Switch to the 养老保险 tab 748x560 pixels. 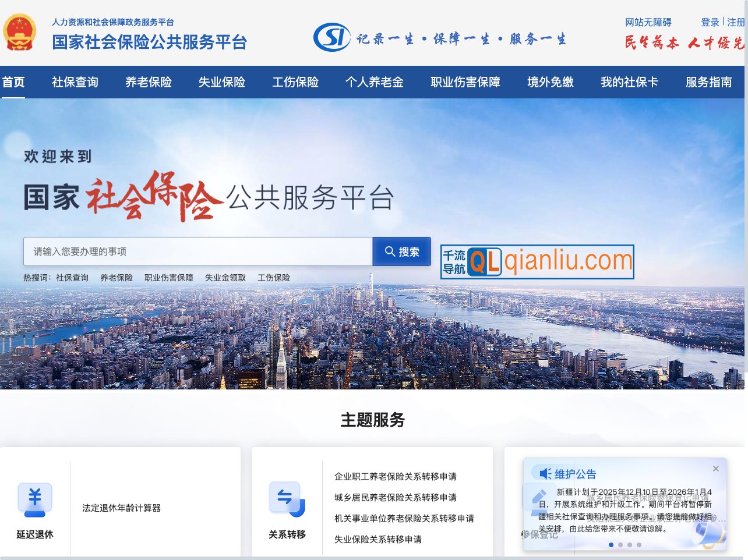[148, 81]
